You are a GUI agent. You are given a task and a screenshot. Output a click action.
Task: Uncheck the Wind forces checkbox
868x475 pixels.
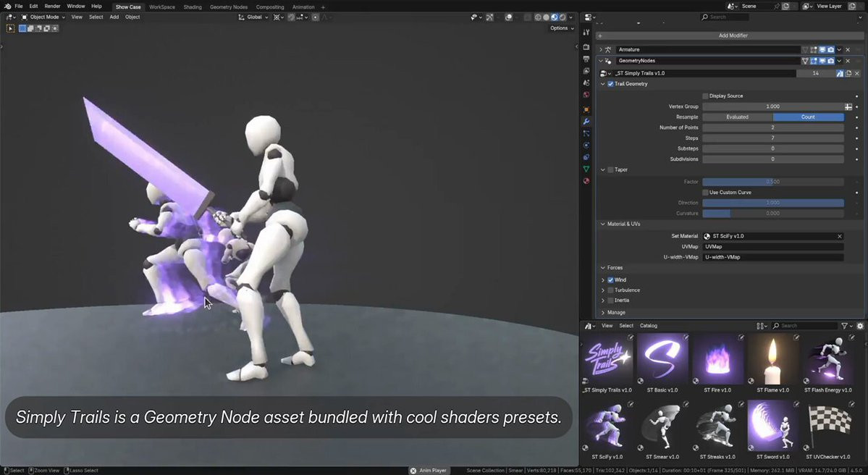[x=610, y=280]
